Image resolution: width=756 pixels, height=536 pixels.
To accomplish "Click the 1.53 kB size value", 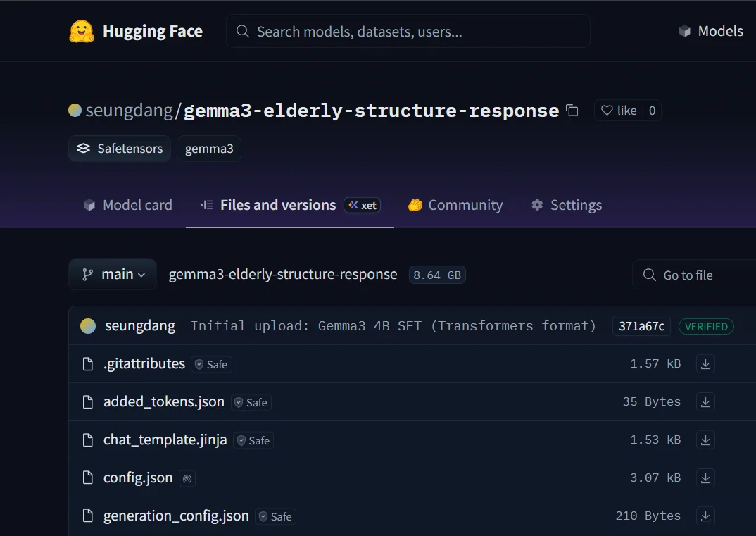I will point(655,440).
